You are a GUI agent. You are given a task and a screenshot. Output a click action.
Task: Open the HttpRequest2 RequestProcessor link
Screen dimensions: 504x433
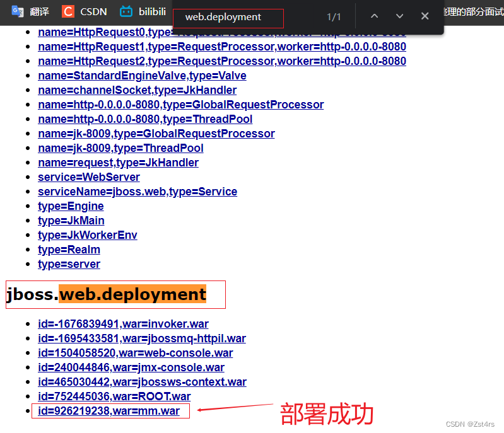[222, 61]
